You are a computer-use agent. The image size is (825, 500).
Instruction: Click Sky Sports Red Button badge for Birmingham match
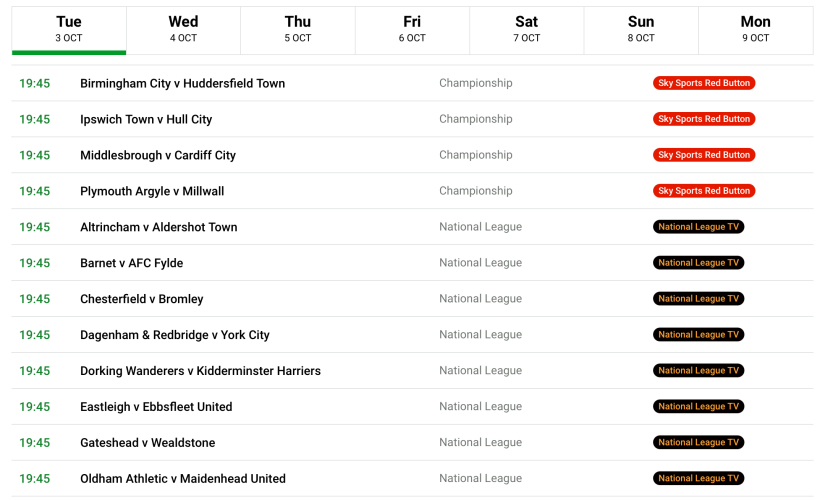coord(704,84)
